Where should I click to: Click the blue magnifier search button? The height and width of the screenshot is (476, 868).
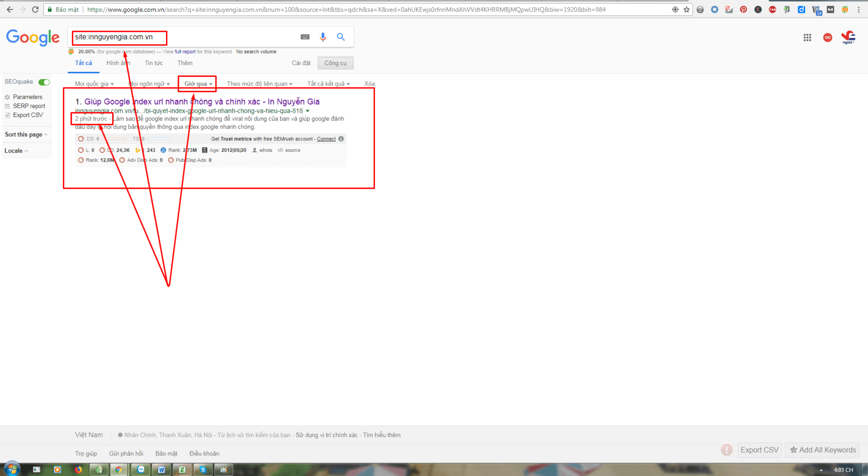tap(341, 37)
